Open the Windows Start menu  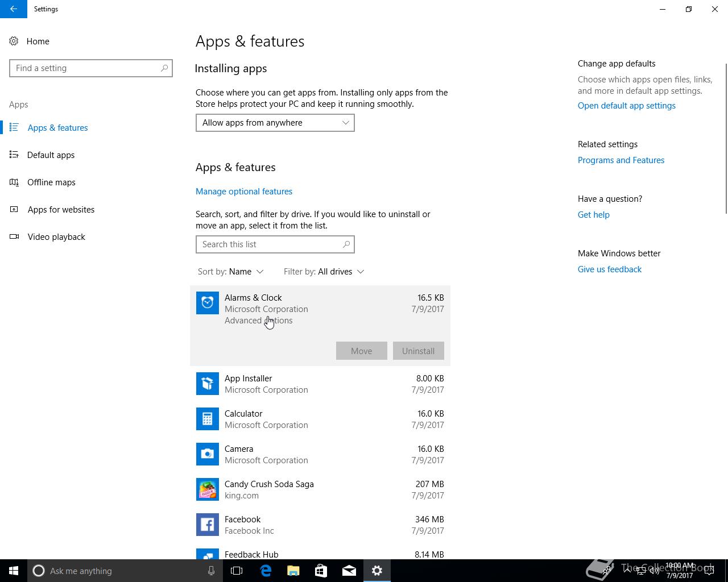[x=14, y=571]
